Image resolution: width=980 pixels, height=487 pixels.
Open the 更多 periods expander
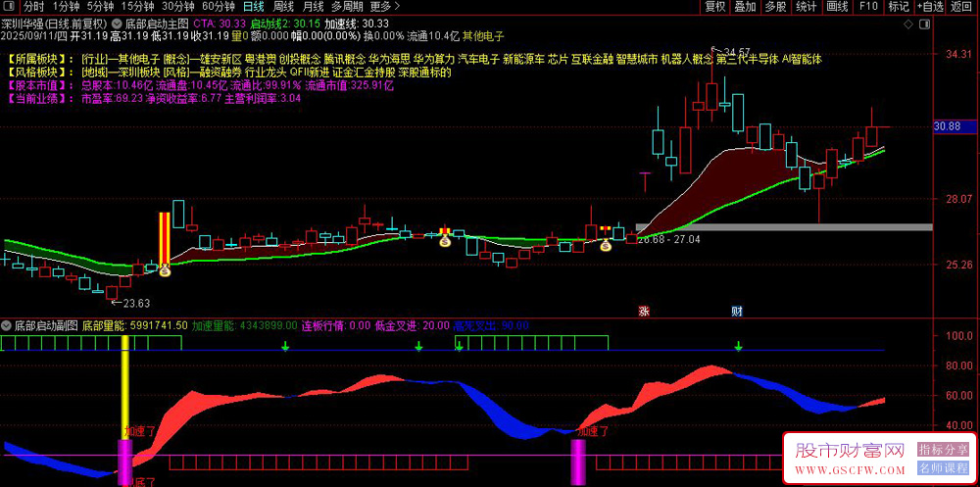tap(385, 7)
